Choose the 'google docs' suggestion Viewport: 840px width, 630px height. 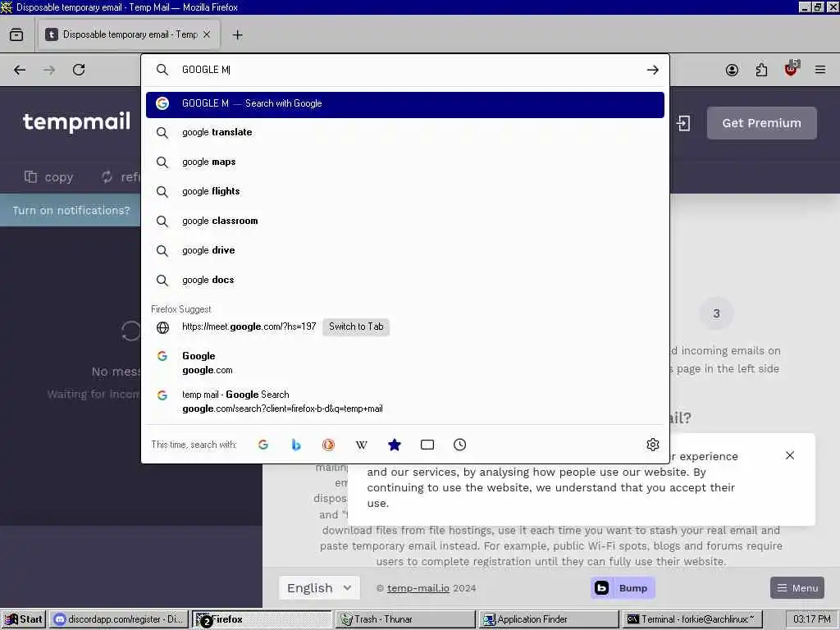(405, 280)
